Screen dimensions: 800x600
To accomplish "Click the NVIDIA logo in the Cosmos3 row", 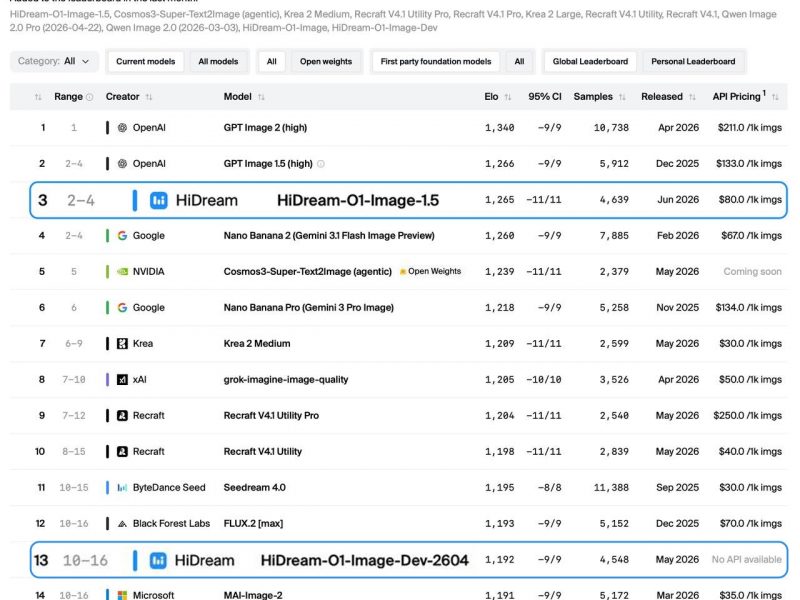I will (x=122, y=271).
